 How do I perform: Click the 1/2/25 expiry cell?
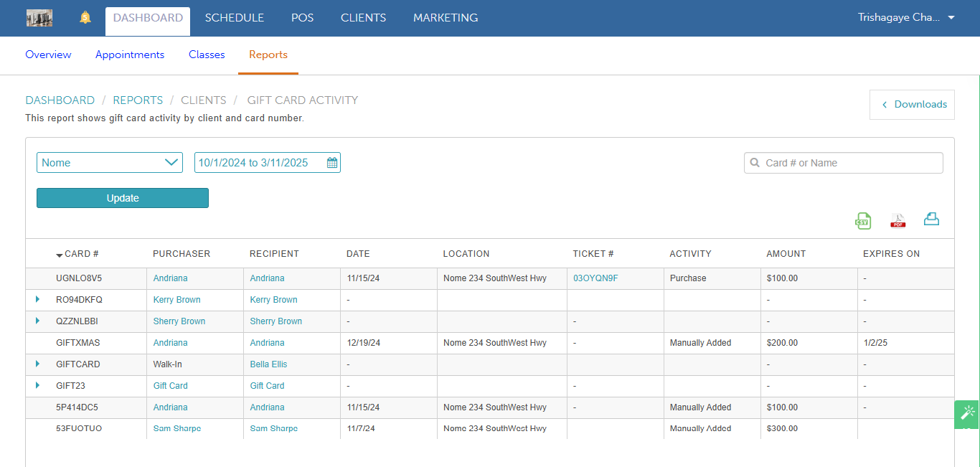click(876, 343)
